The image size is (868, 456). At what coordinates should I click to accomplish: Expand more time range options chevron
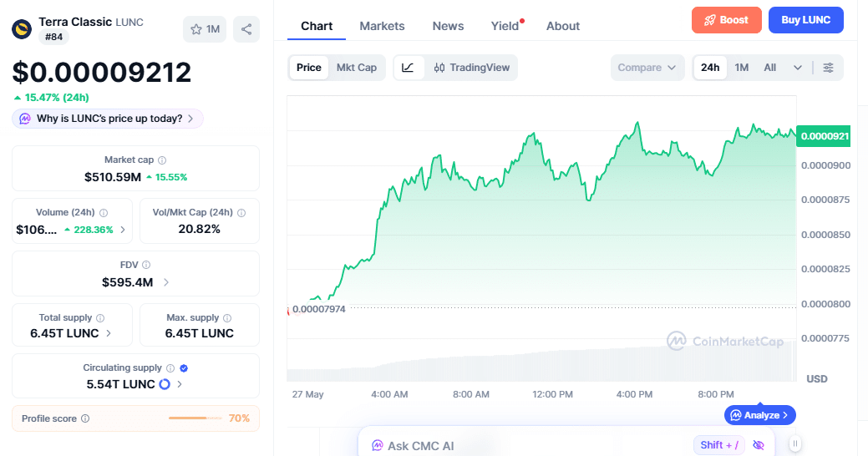pyautogui.click(x=798, y=68)
